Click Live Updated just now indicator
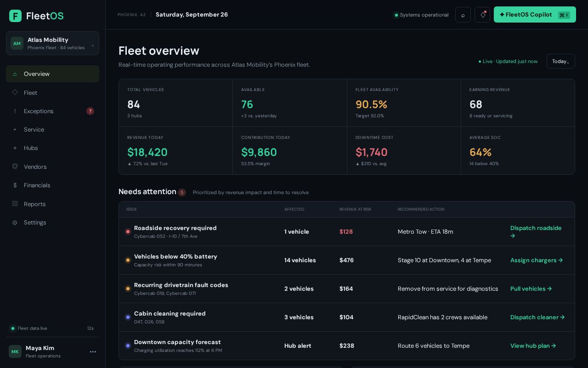The width and height of the screenshot is (588, 368). [x=508, y=61]
